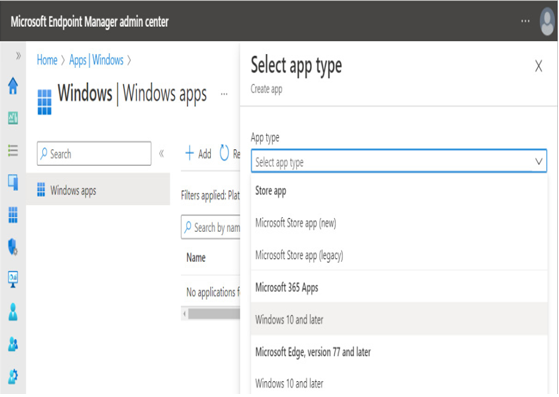Click the Microsoft 365 Apps group heading
559x397 pixels.
click(287, 287)
